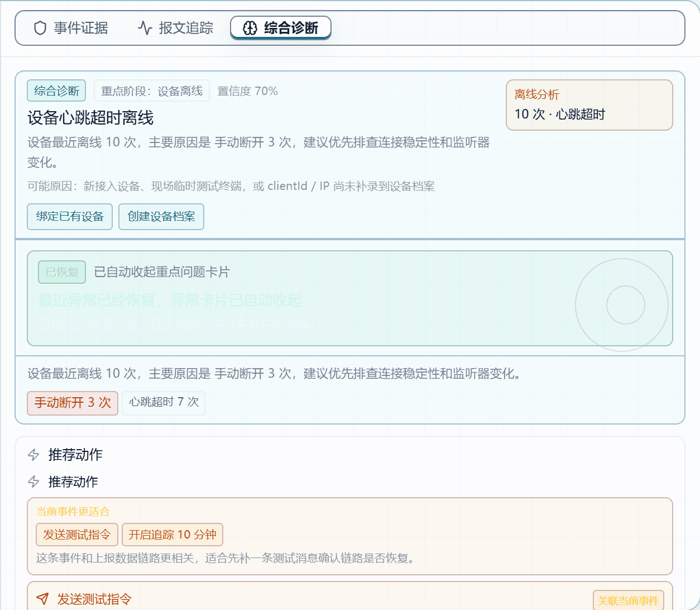This screenshot has height=610, width=700.
Task: Click the paper plane icon beside 发送测试指令
Action: [42, 599]
